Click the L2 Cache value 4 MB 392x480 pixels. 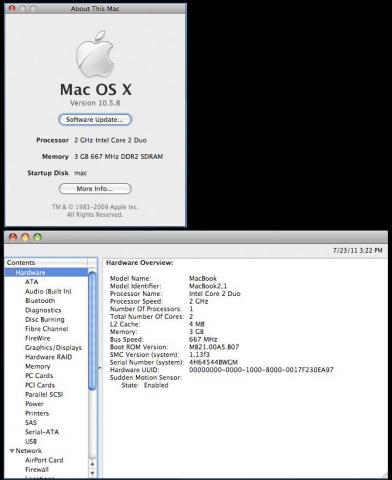197,324
